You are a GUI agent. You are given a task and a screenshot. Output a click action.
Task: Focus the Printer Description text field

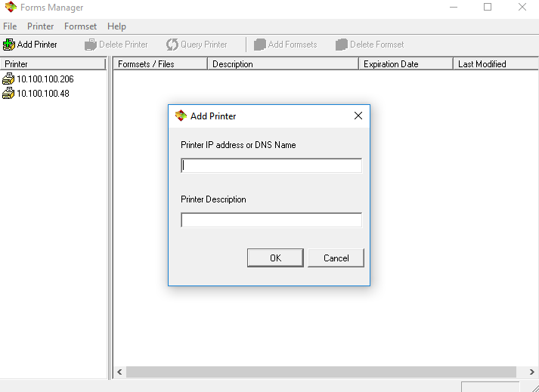(x=271, y=221)
